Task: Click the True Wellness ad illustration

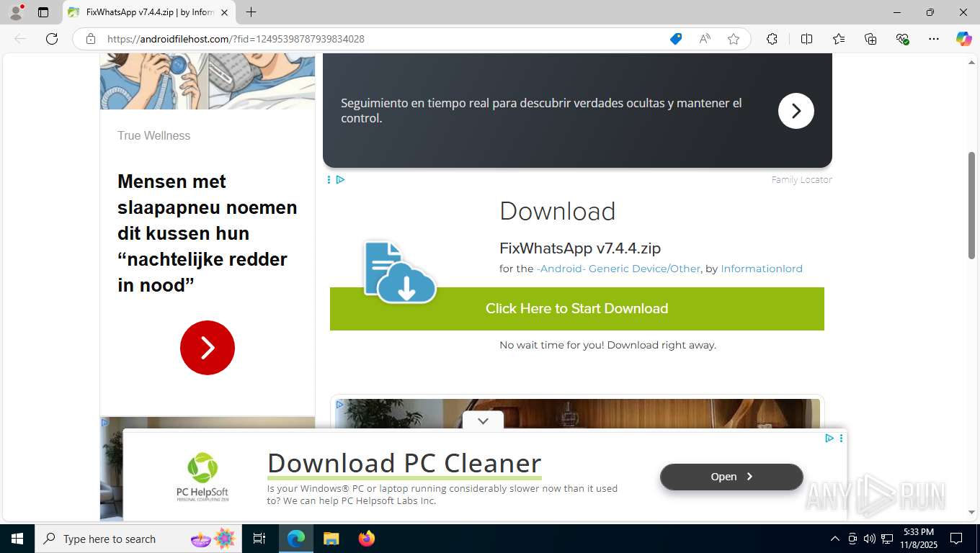Action: pos(208,81)
